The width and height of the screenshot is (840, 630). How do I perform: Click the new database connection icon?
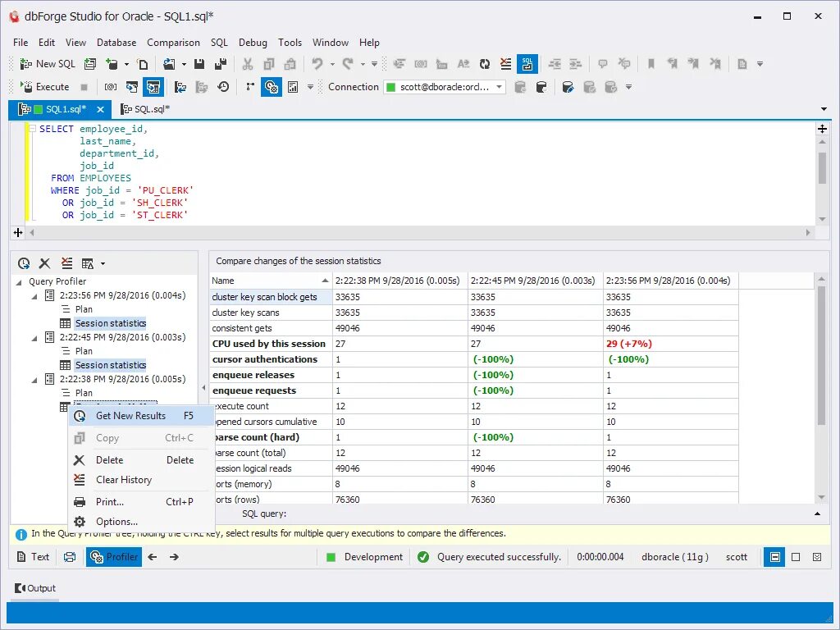[x=112, y=64]
